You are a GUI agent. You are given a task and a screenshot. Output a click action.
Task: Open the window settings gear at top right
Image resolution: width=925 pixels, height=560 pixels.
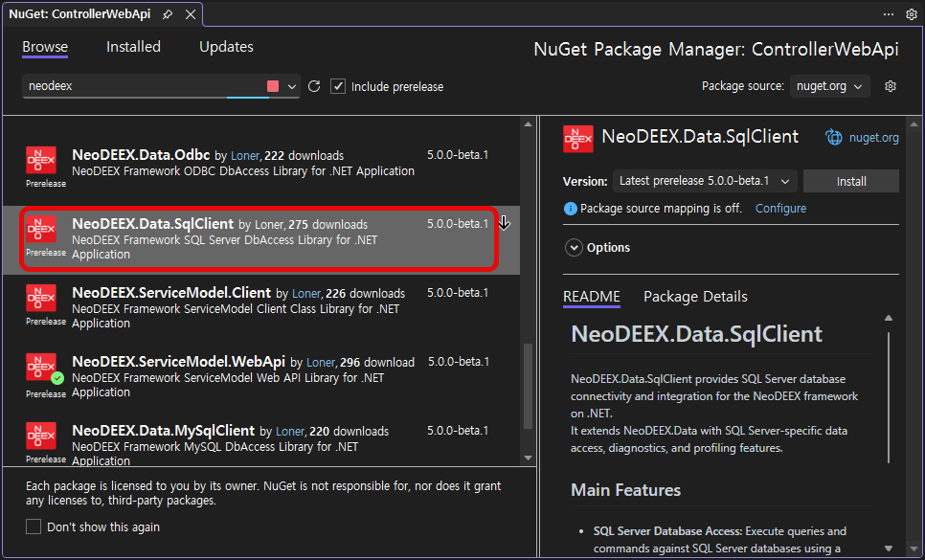[x=912, y=14]
